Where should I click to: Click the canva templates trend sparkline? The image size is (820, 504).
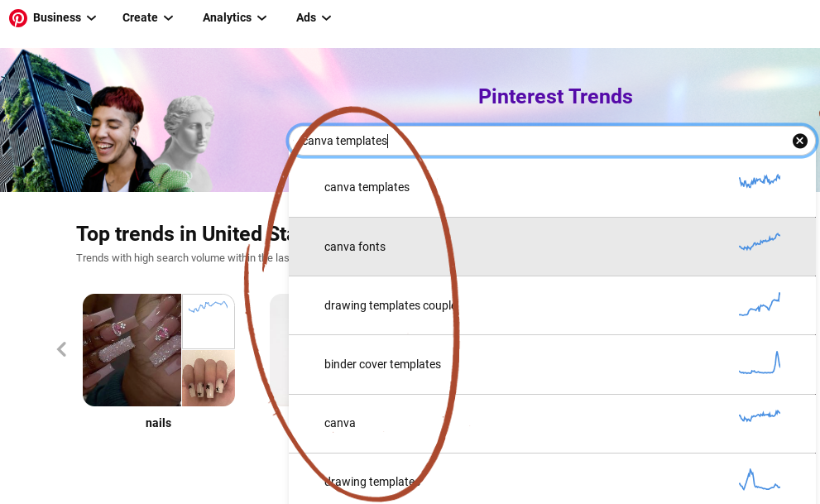point(760,181)
